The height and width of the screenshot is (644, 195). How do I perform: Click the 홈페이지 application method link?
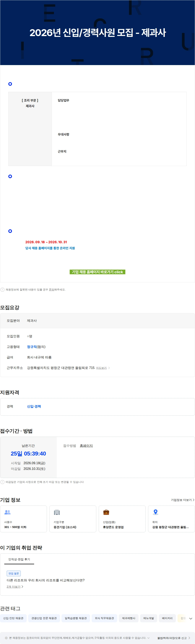pyautogui.click(x=86, y=446)
